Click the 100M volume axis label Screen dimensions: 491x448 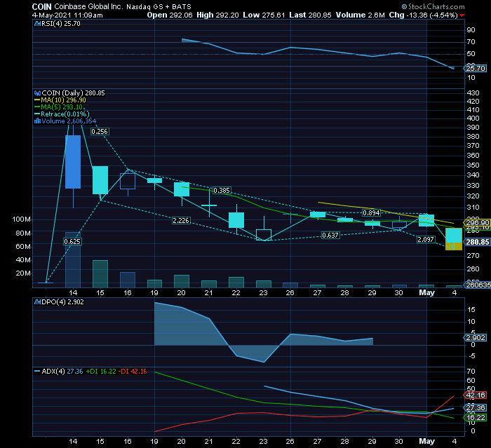pos(21,219)
